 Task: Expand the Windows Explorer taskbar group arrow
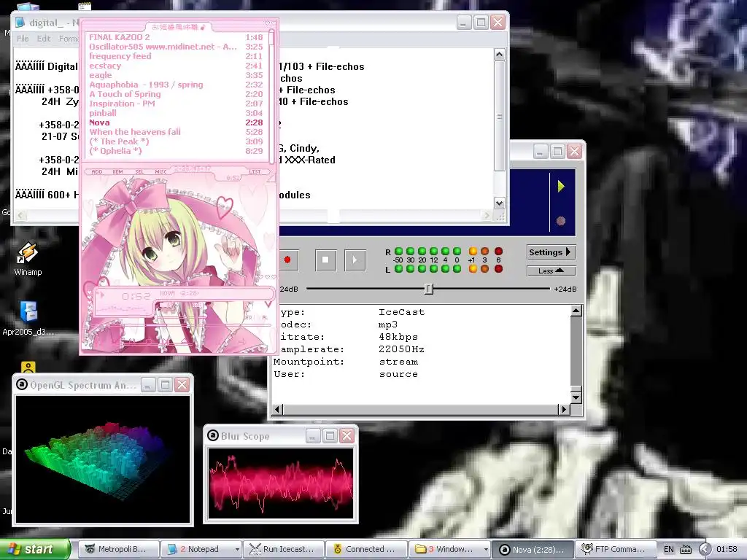485,550
